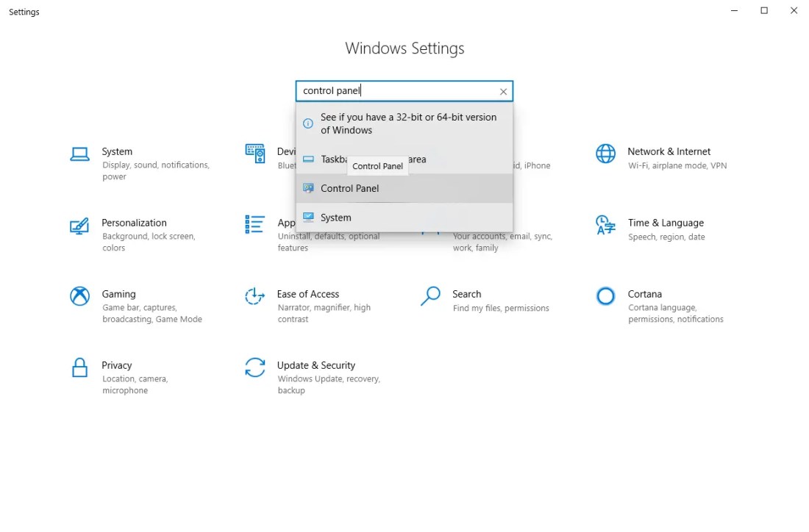
Task: Clear the search box with the X
Action: (x=503, y=92)
